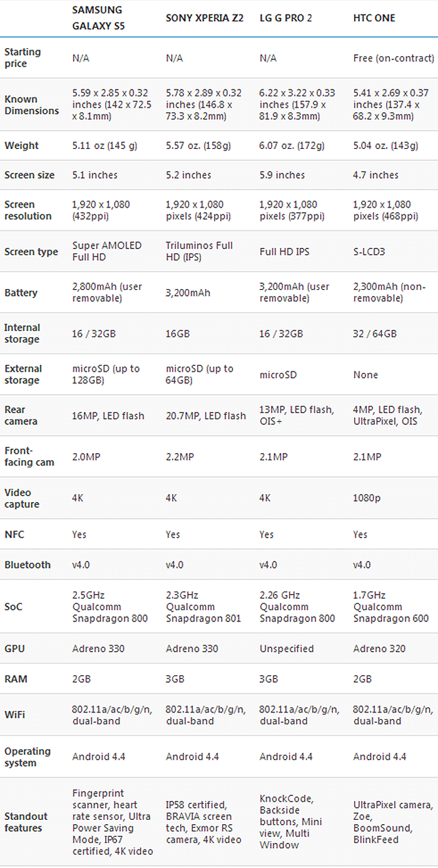Select the LG G Pro 2 column header

click(286, 18)
